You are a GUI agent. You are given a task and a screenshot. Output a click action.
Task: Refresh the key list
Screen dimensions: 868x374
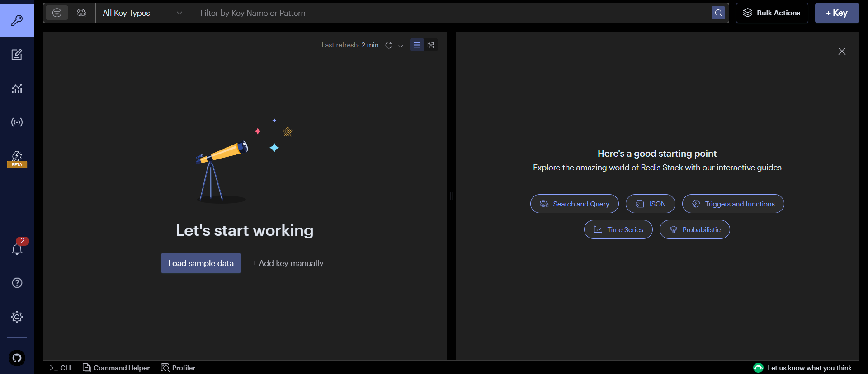pos(389,45)
